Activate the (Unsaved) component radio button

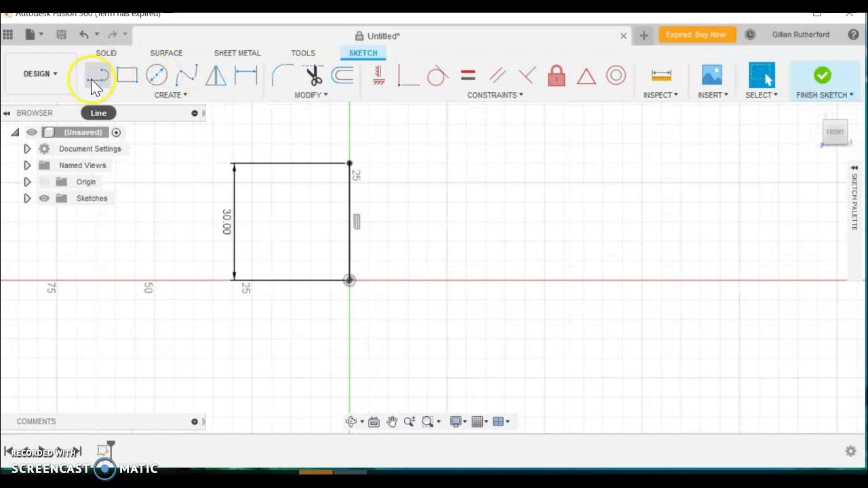[116, 132]
